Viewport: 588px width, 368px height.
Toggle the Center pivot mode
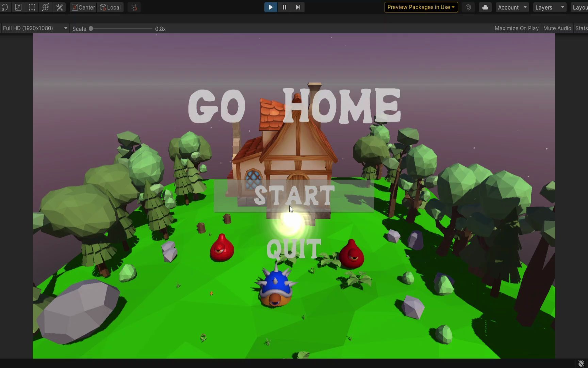tap(83, 7)
